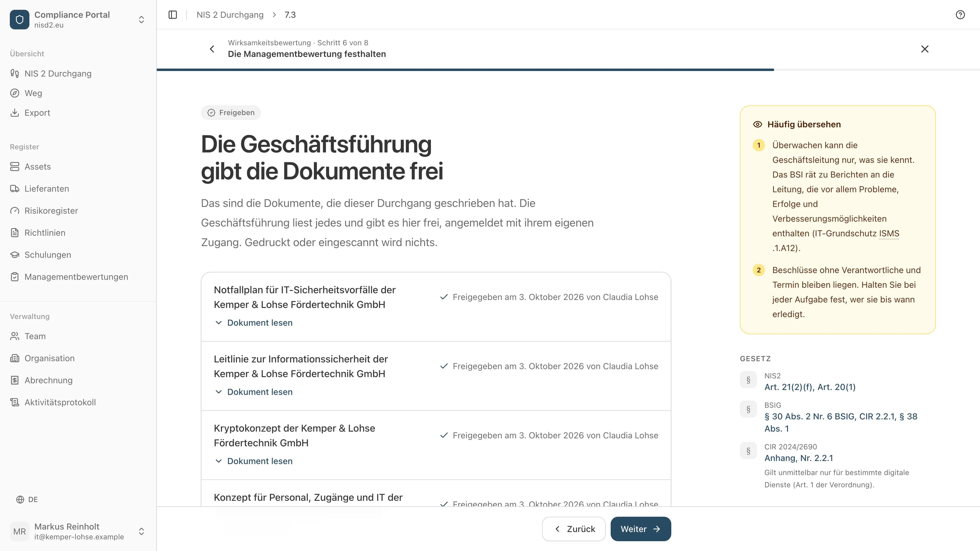Screen dimensions: 980x551
Task: Open the Anhang, Nr. 2.2.1 link
Action: 798,458
